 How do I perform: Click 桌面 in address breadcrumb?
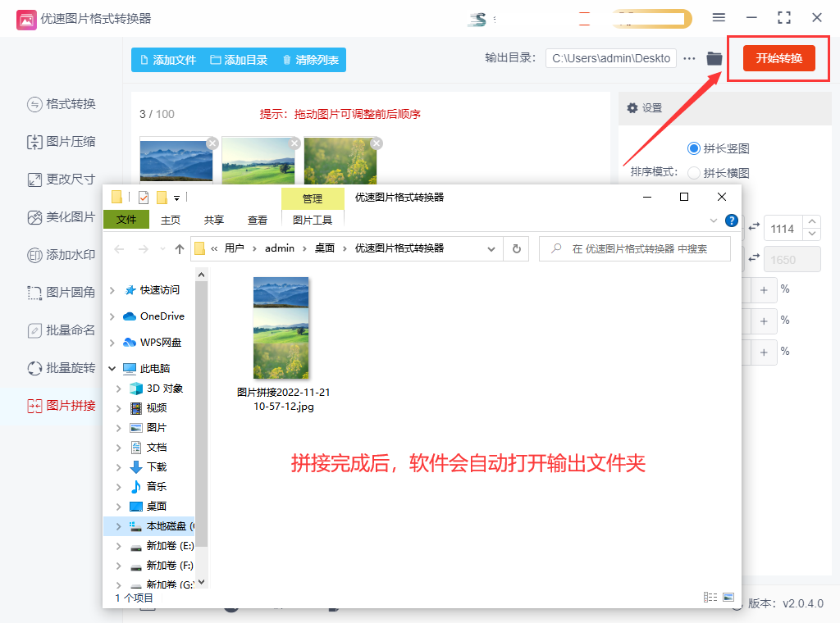click(x=325, y=248)
